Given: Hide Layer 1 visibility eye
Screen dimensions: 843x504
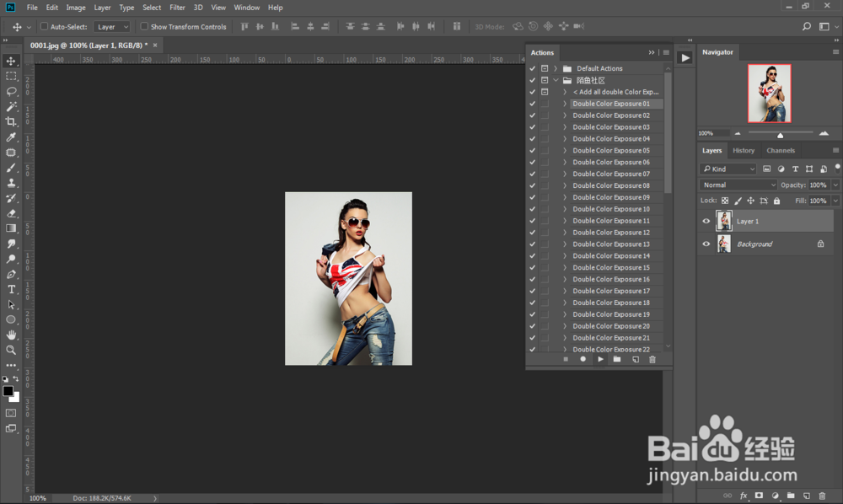Looking at the screenshot, I should point(706,221).
